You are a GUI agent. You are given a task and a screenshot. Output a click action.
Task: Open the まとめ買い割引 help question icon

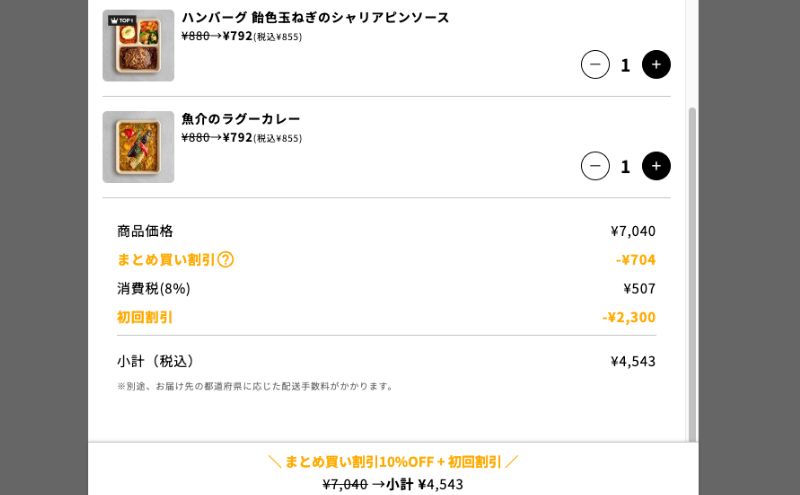(x=226, y=260)
